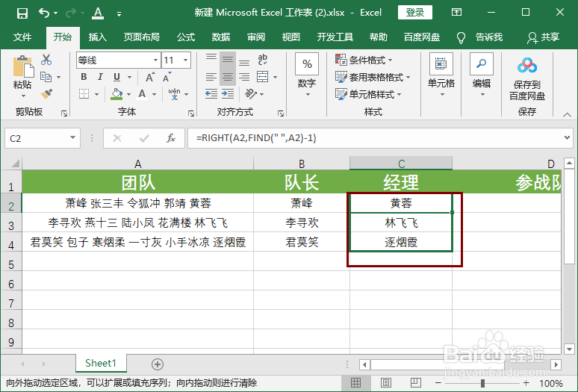The image size is (578, 392).
Task: Switch to the 公式 tab
Action: pyautogui.click(x=186, y=37)
